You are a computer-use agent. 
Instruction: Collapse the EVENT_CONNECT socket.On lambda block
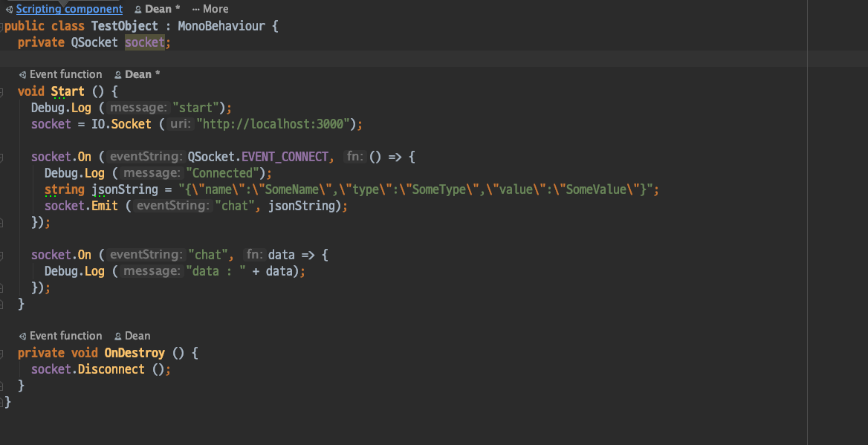(x=2, y=157)
